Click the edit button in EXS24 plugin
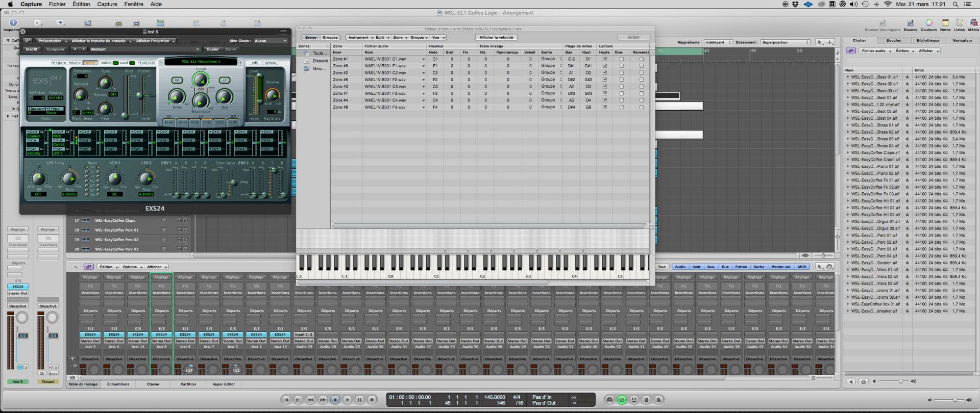 tap(255, 63)
